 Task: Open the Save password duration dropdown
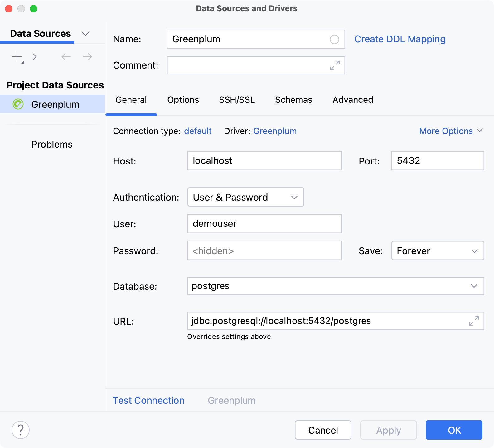point(437,251)
